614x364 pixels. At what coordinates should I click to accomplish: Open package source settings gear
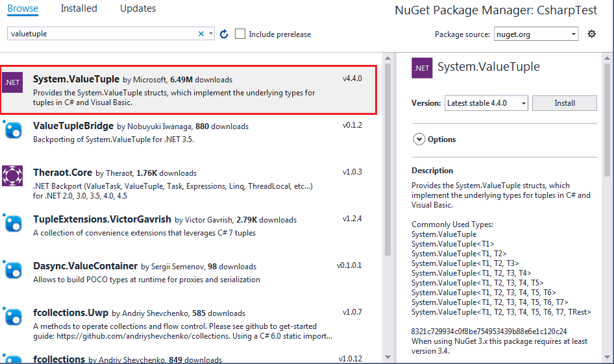(591, 34)
